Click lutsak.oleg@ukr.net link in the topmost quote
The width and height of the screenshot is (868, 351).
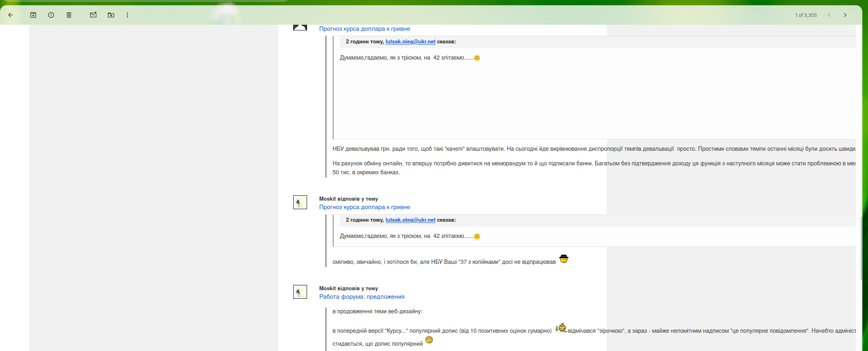(x=410, y=42)
